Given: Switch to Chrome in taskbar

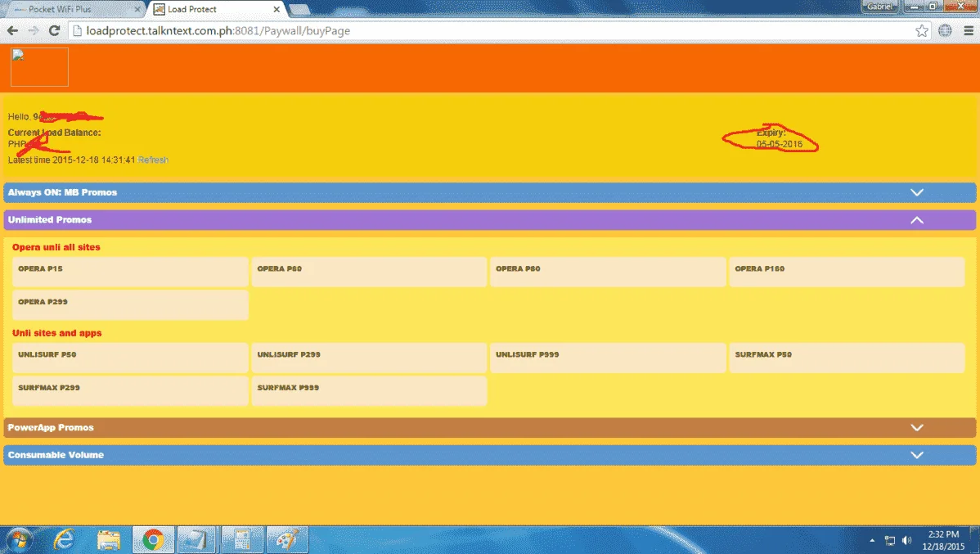Looking at the screenshot, I should click(x=153, y=539).
